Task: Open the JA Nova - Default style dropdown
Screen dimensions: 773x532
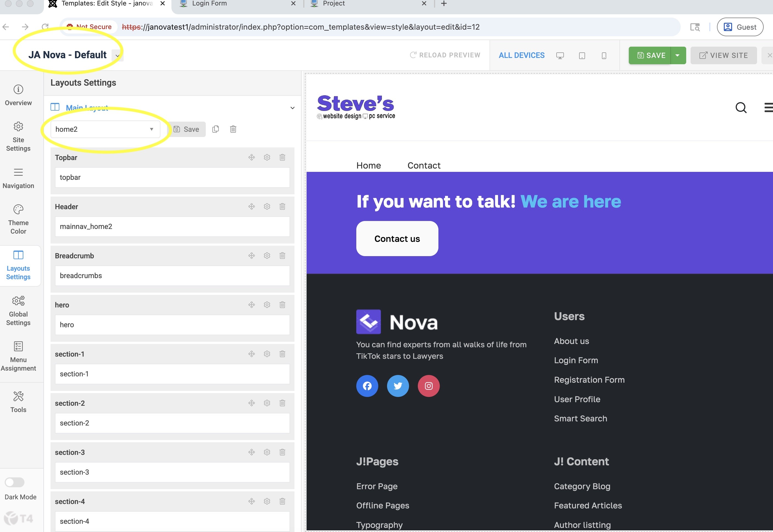Action: 117,56
